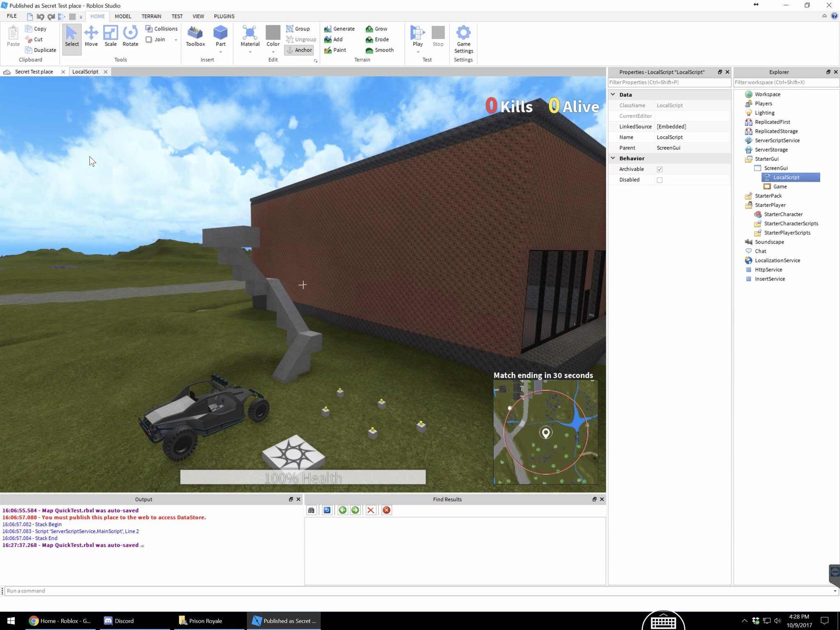Select the terrain Generate tool

[340, 29]
